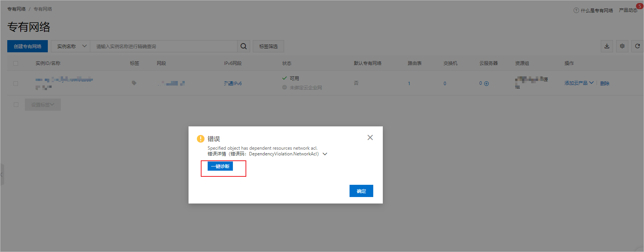644x252 pixels.
Task: Confirm the error dialog with 确定
Action: (x=361, y=191)
